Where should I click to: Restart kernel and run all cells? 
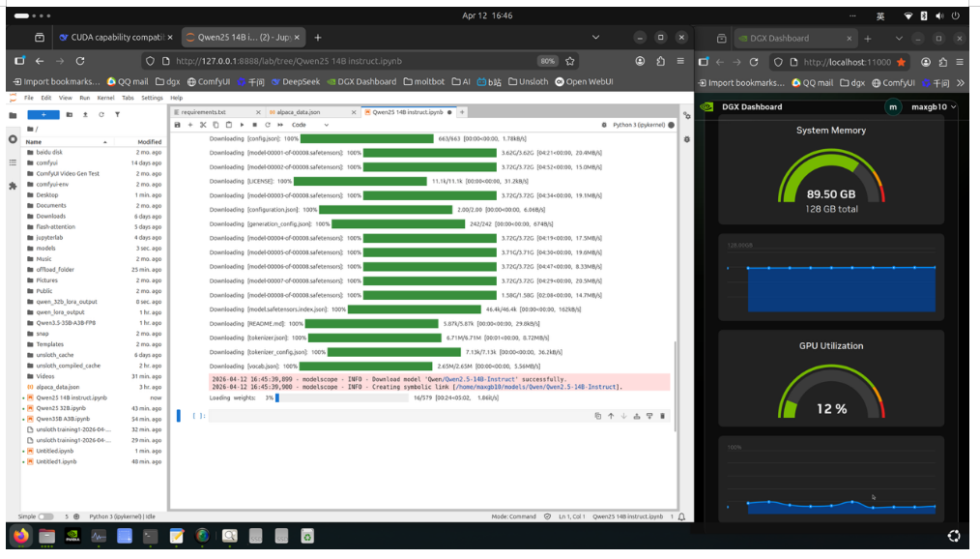pyautogui.click(x=280, y=125)
